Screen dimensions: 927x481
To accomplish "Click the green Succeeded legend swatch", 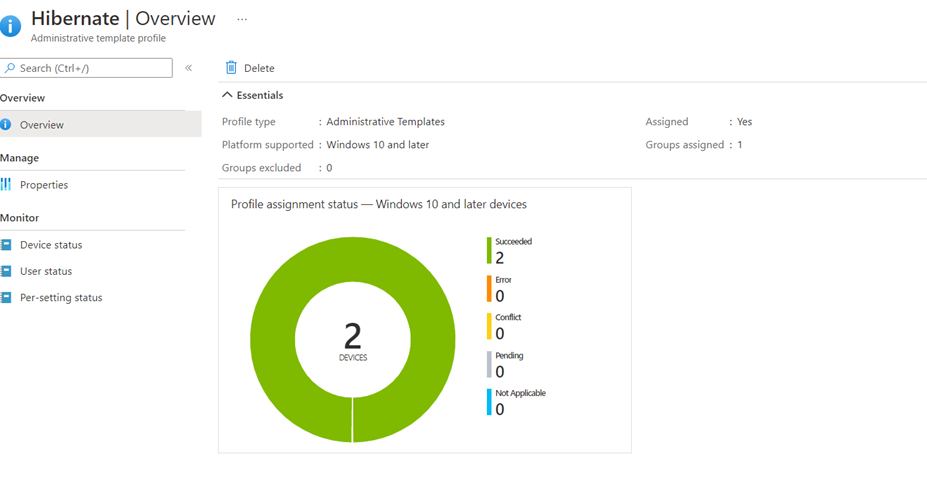I will (489, 250).
